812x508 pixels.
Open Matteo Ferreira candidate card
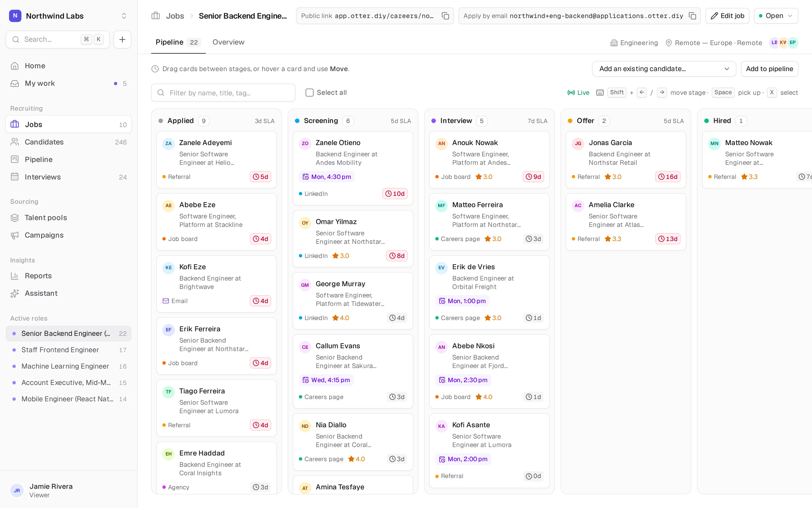pos(489,222)
